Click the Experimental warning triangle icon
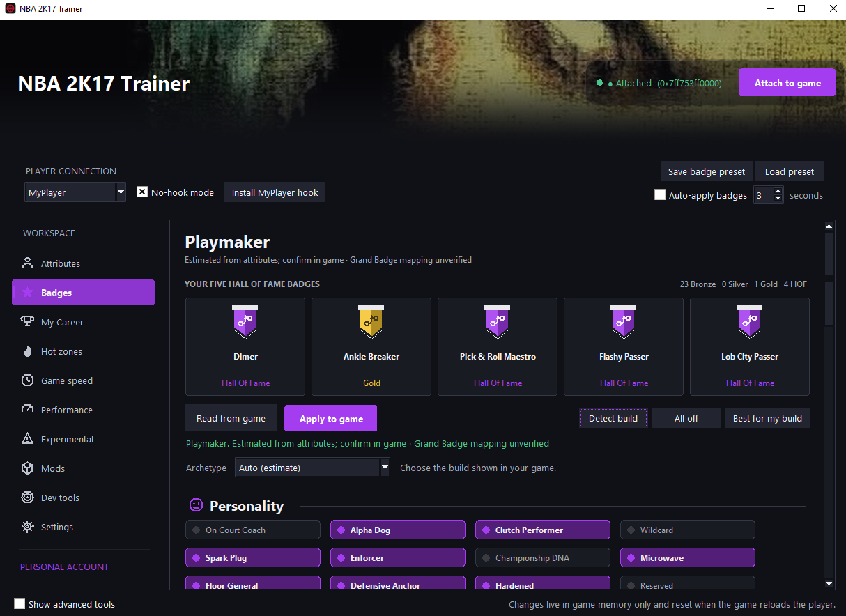 [27, 439]
